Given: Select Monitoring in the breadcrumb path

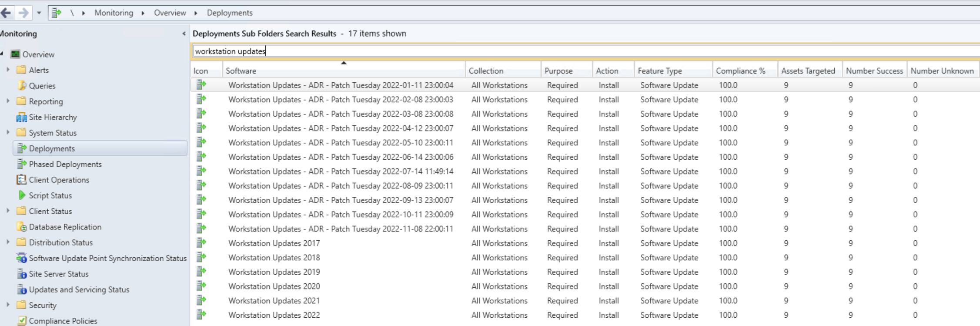Looking at the screenshot, I should tap(114, 13).
